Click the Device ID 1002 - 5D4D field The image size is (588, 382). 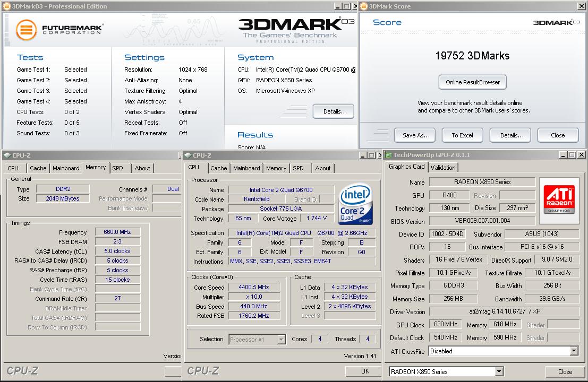click(447, 234)
